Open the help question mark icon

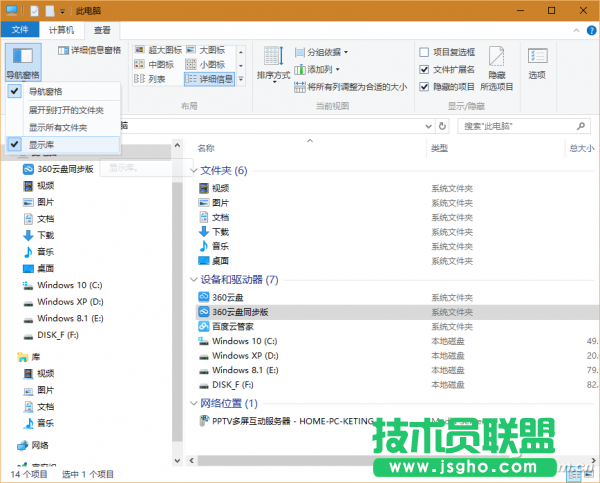pos(591,31)
